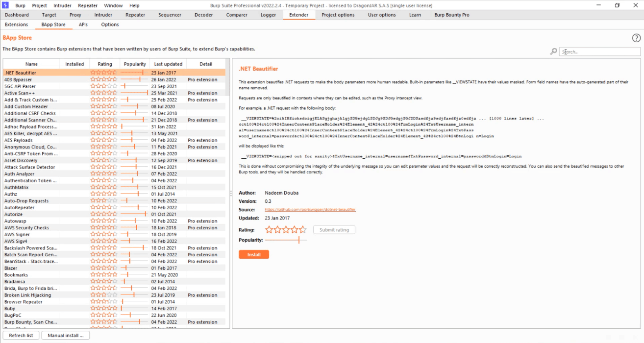Select the Active Scan++ extension
The image size is (644, 343).
[114, 93]
